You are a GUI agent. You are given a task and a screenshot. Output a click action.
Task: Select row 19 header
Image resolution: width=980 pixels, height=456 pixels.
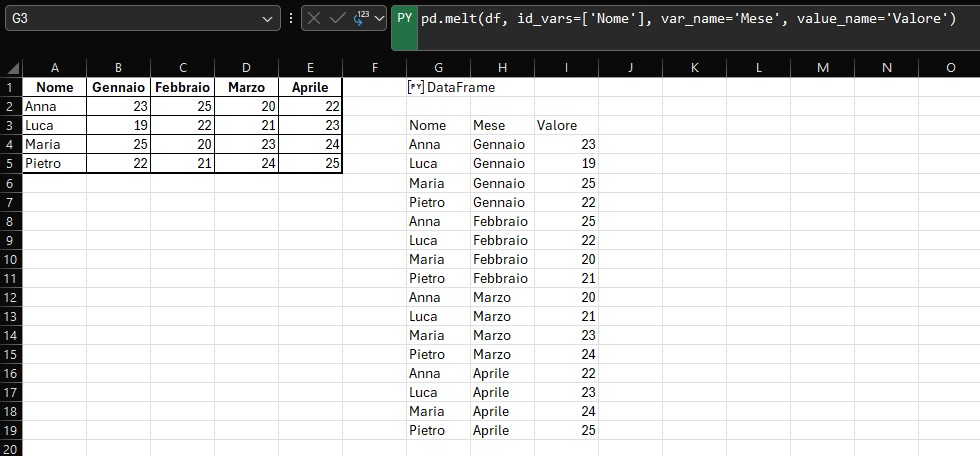point(11,430)
